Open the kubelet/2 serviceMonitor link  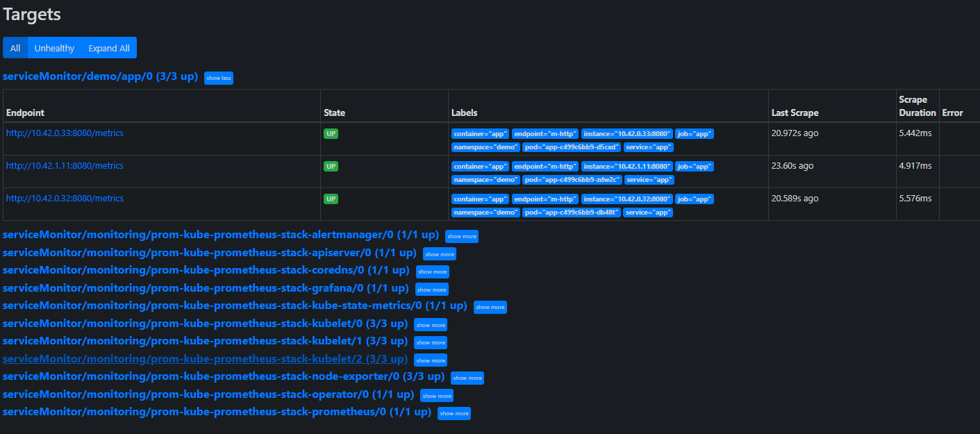click(x=205, y=358)
